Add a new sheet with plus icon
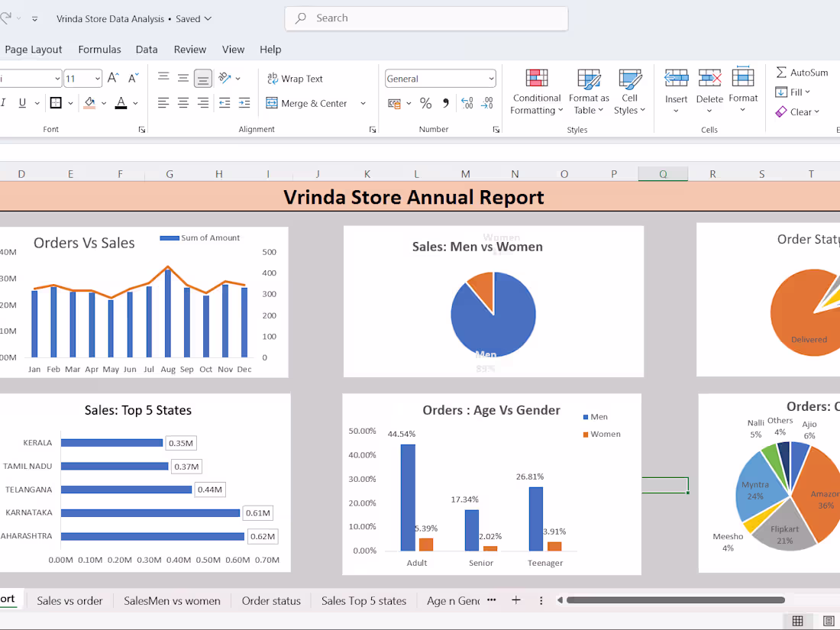This screenshot has width=840, height=630. [x=516, y=600]
